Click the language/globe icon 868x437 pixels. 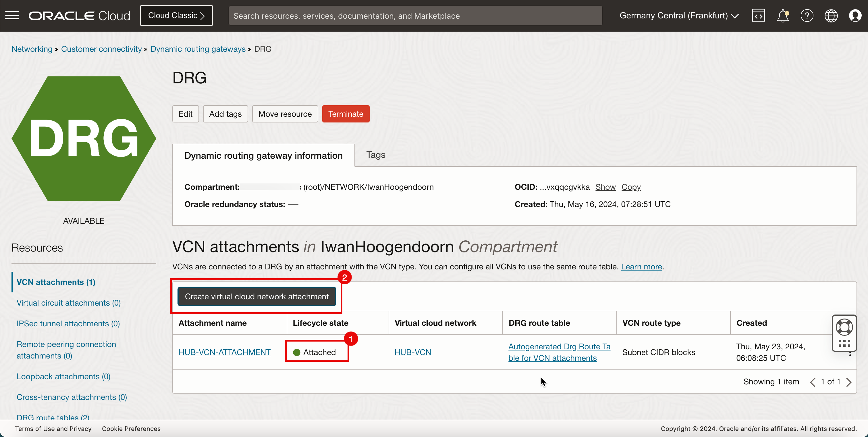coord(831,16)
